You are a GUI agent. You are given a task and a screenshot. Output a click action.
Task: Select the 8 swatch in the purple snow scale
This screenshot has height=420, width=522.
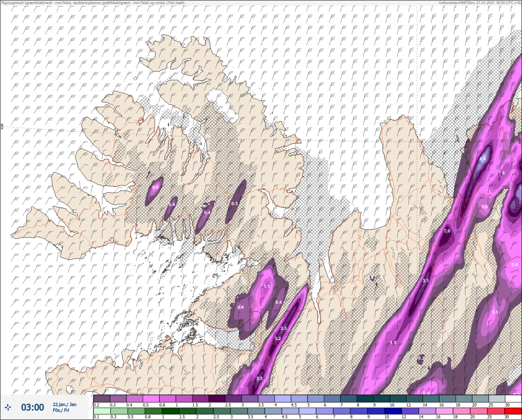(x=365, y=398)
